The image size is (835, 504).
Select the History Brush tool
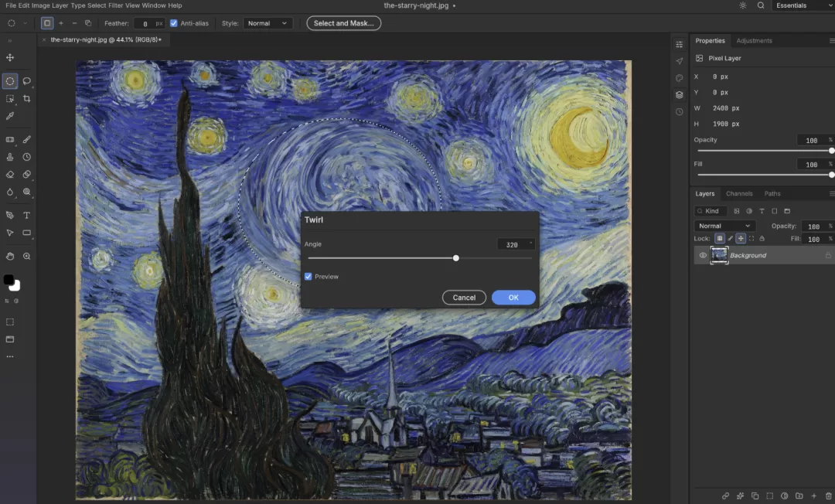click(26, 157)
